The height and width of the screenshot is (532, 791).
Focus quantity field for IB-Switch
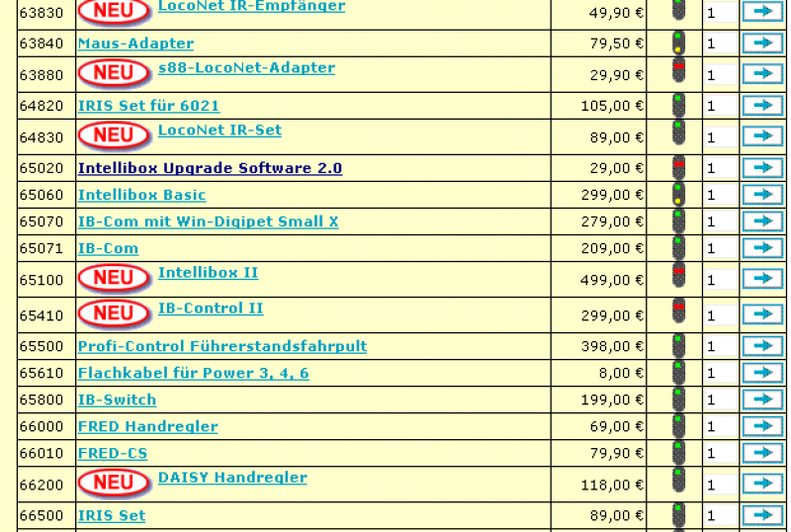721,400
